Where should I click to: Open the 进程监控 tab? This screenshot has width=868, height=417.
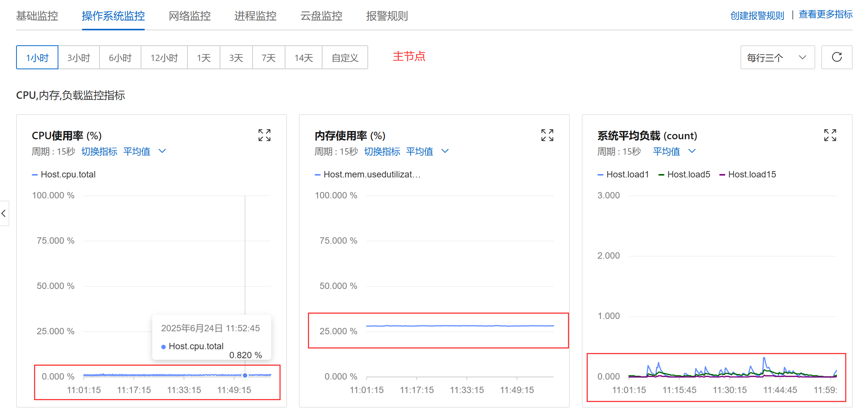[x=256, y=16]
